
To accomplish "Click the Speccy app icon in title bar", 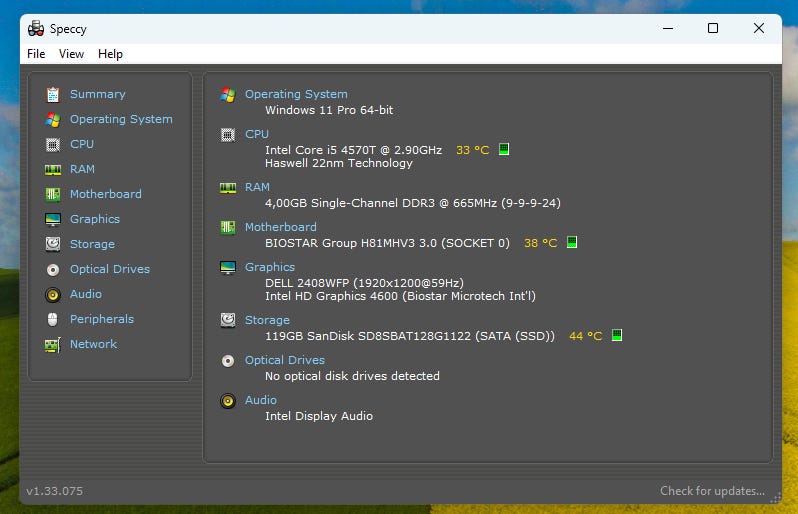I will [36, 28].
